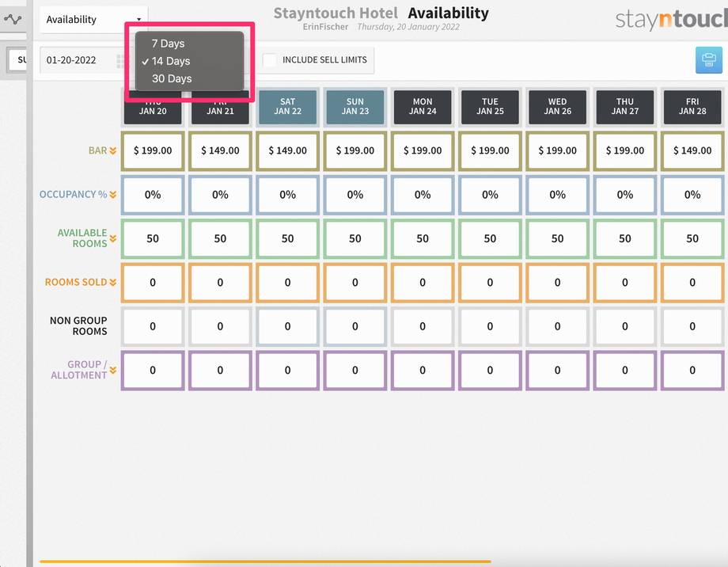
Task: Click the Stayntouch Hotel title text
Action: tap(336, 13)
